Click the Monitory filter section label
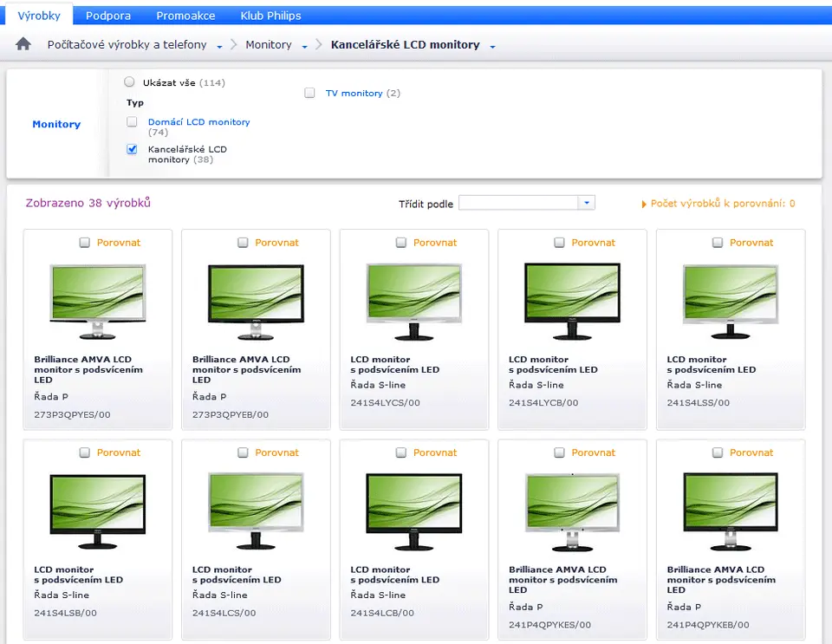832x644 pixels. point(56,124)
